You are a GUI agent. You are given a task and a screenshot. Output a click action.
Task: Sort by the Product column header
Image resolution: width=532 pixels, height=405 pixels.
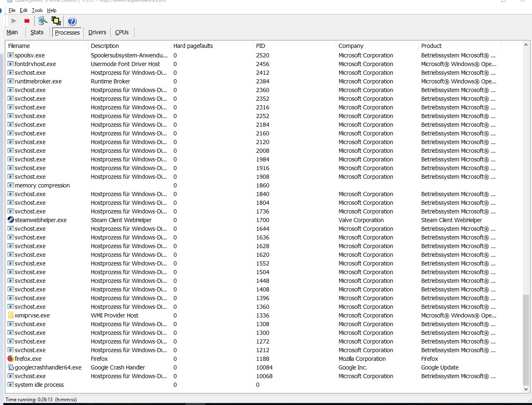tap(460, 46)
